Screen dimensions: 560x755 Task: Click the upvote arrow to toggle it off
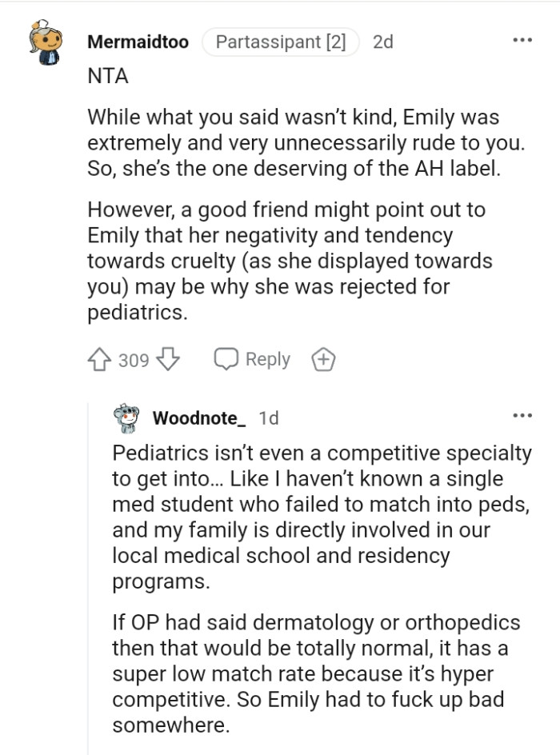(x=98, y=359)
